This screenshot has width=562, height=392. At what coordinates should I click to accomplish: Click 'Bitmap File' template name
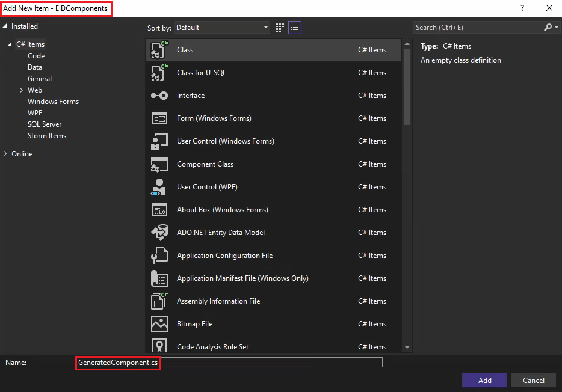(x=194, y=324)
